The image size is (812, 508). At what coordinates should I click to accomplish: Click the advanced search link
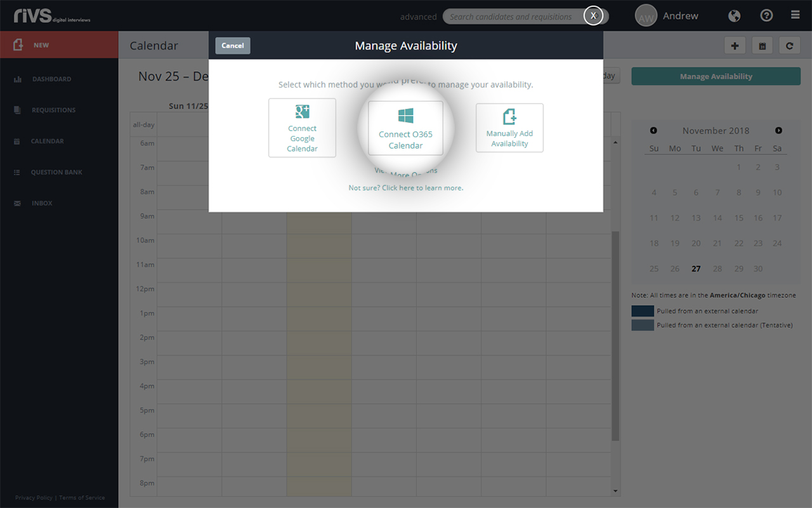[418, 17]
